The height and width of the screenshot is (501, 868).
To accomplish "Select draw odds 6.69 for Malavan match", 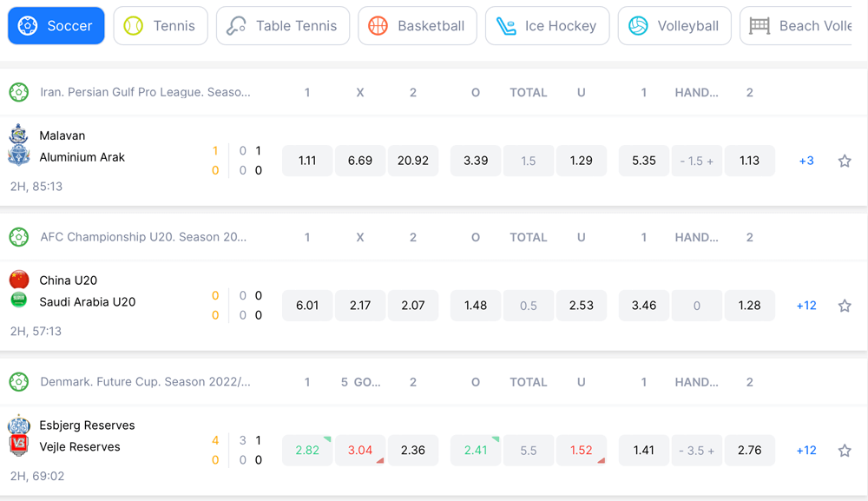I will (x=360, y=161).
